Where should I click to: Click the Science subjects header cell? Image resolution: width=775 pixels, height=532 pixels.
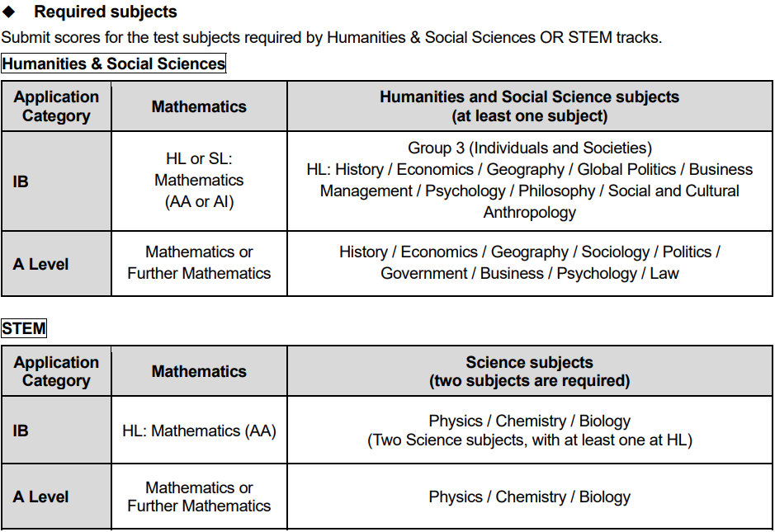pos(529,371)
